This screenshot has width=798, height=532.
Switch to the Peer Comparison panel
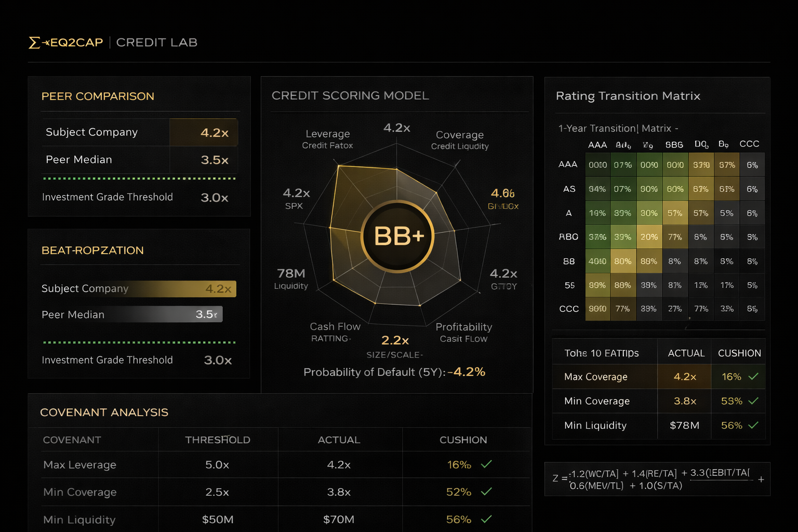pyautogui.click(x=97, y=96)
